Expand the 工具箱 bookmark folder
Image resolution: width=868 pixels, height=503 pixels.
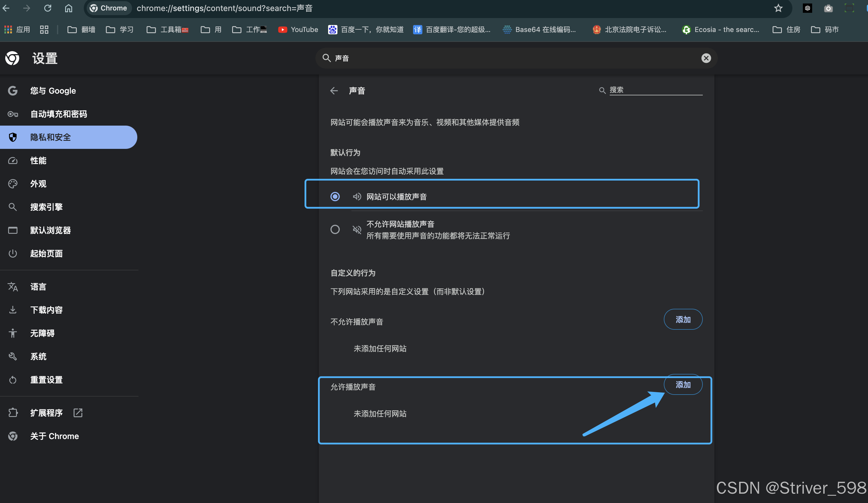[x=168, y=30]
